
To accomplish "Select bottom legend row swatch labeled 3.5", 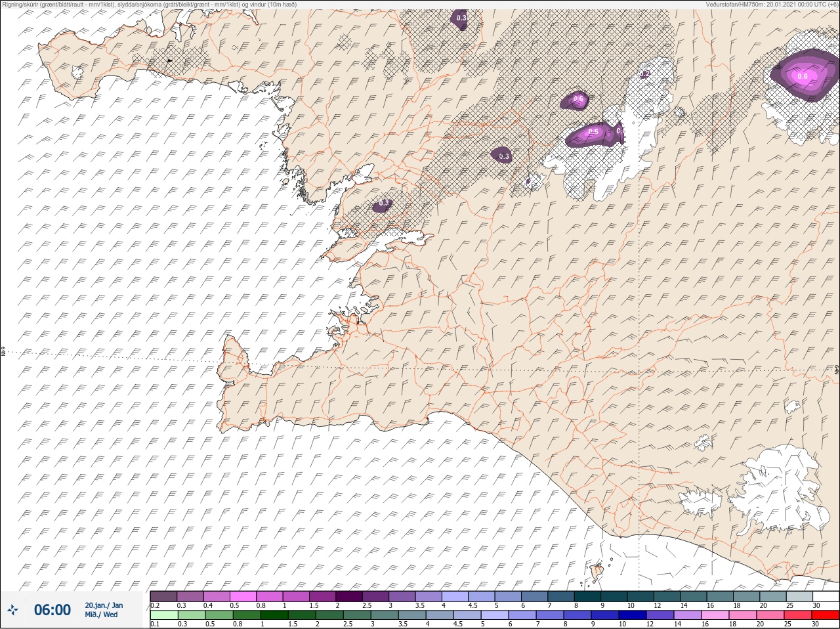I will [412, 615].
